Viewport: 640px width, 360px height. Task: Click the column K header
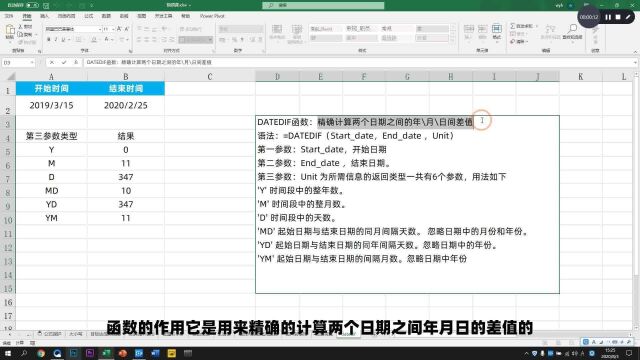(x=580, y=76)
